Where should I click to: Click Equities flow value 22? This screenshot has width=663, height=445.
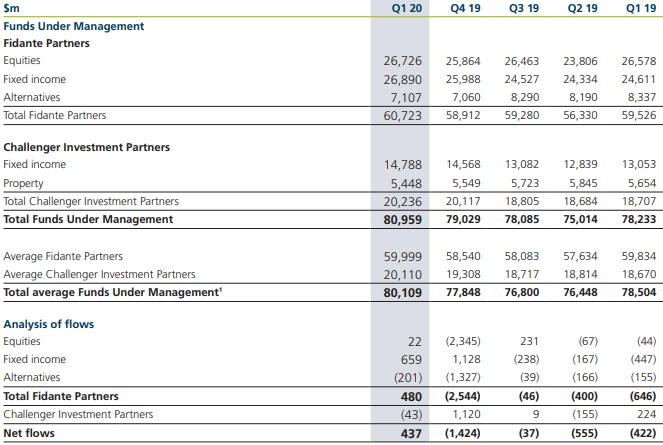tap(415, 342)
